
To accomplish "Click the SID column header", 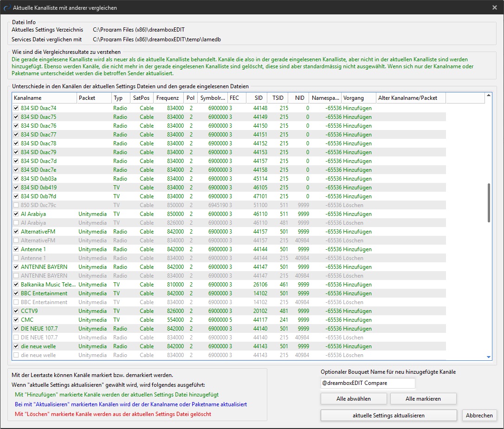I will tap(258, 98).
